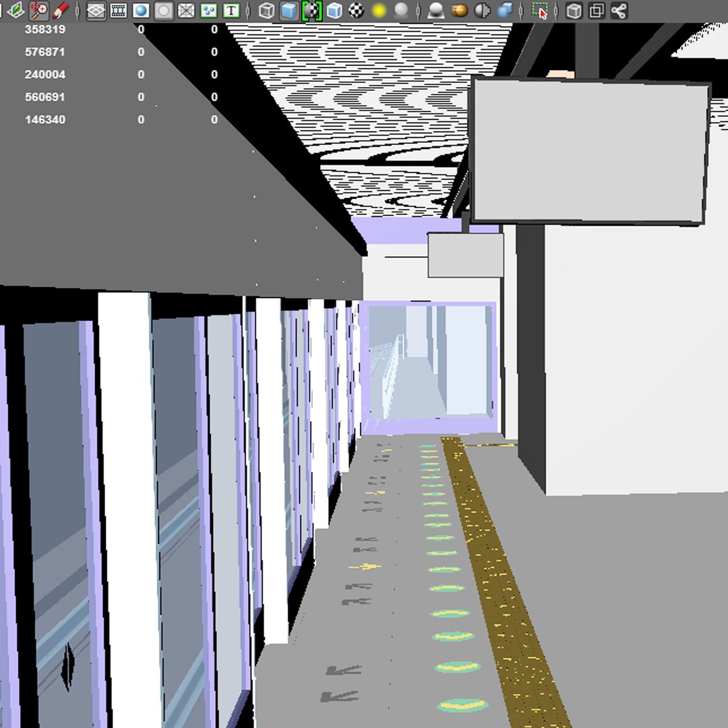Viewport: 728px width, 728px height.
Task: Click the small gray sign panel in scene
Action: point(465,255)
